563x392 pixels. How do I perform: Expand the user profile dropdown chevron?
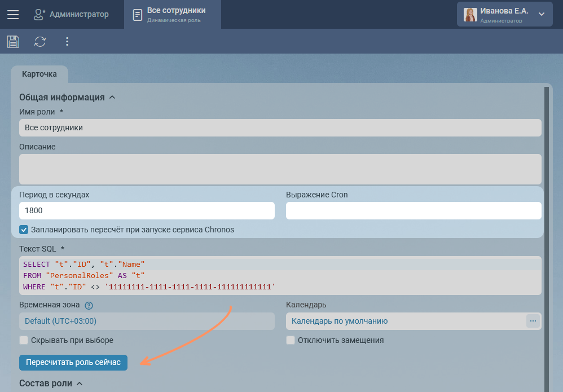click(542, 14)
